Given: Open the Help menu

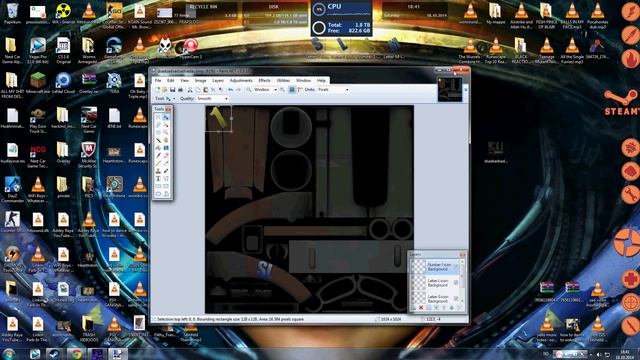Looking at the screenshot, I should (321, 80).
